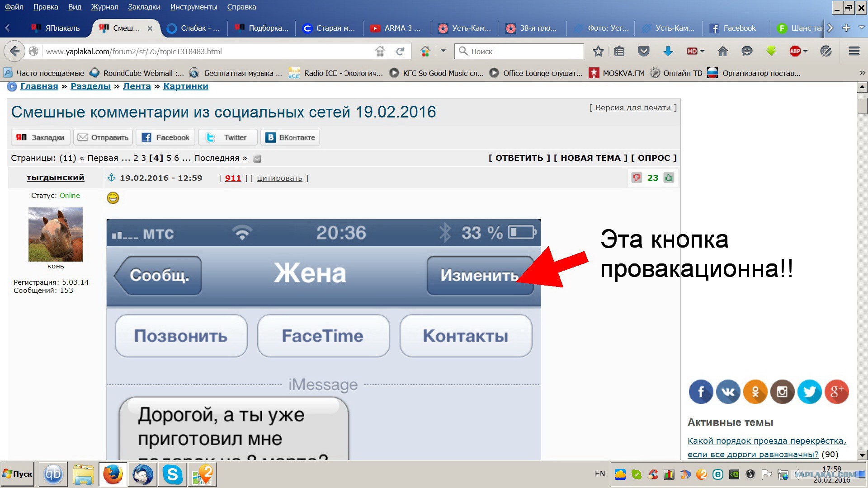
Task: Click the Pocket icon in the toolbar
Action: (x=643, y=52)
